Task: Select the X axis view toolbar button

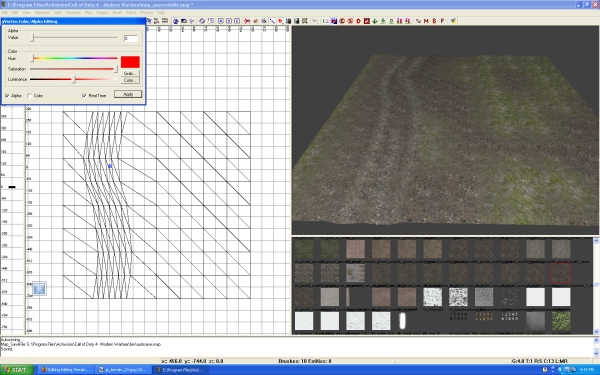Action: click(221, 21)
